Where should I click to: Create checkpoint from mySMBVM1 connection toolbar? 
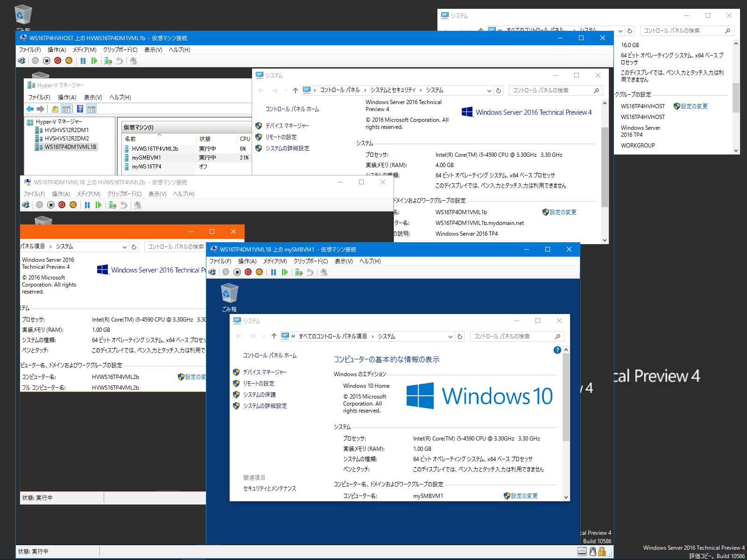click(299, 272)
